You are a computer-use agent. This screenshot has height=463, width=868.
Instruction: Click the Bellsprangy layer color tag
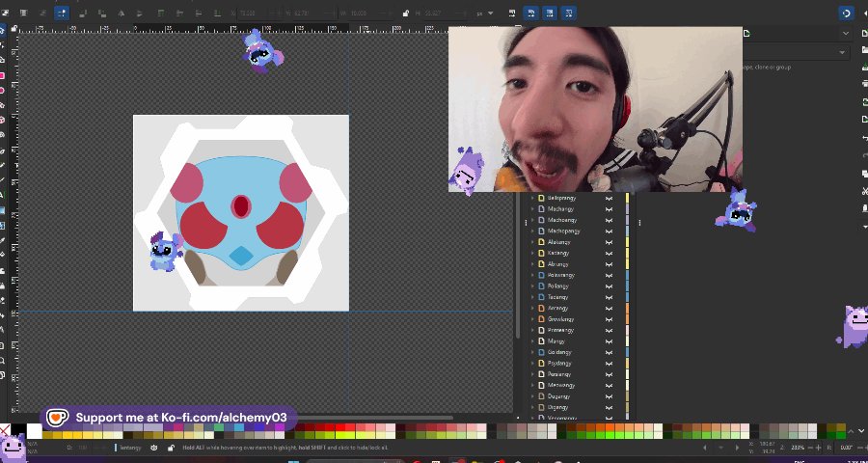(627, 198)
